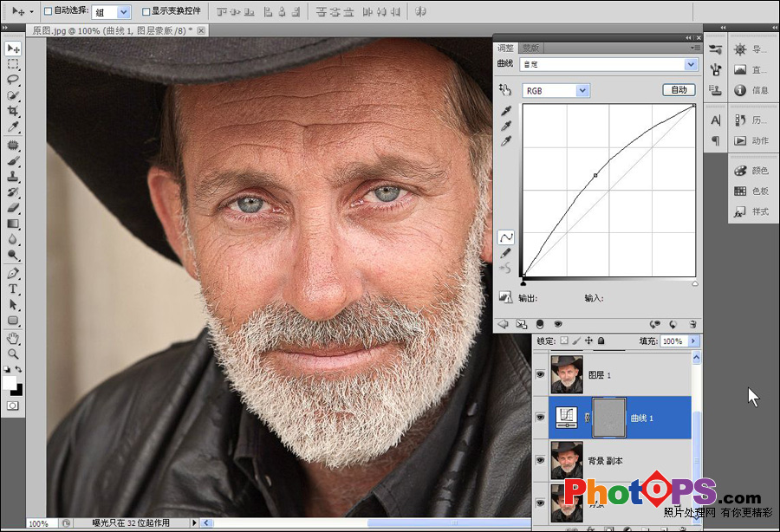Enable the 显示变换控件 checkbox
780x532 pixels.
146,11
